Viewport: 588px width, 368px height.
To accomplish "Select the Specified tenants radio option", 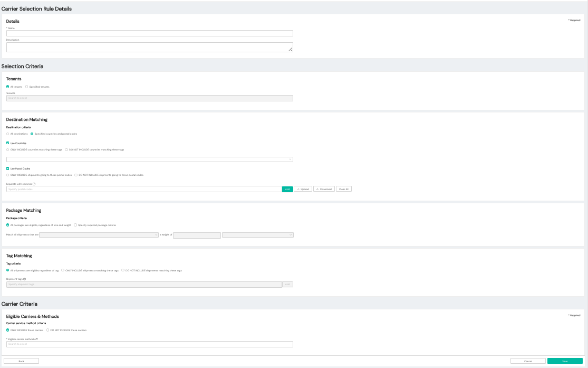I will [x=26, y=87].
